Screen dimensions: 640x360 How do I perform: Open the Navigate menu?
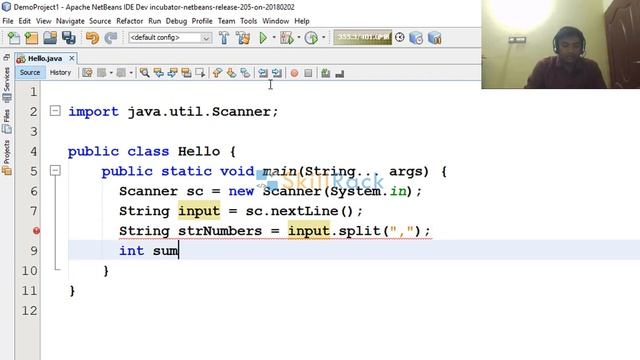tap(70, 21)
